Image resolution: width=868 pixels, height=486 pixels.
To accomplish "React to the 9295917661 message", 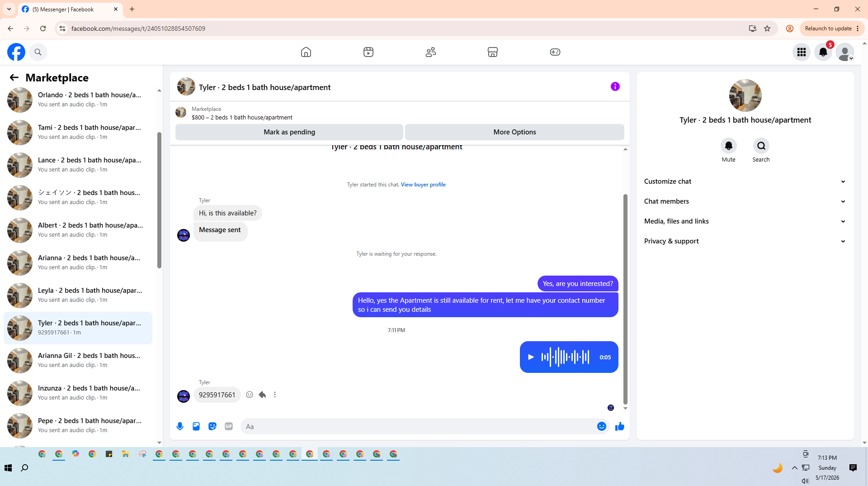I will pos(250,395).
